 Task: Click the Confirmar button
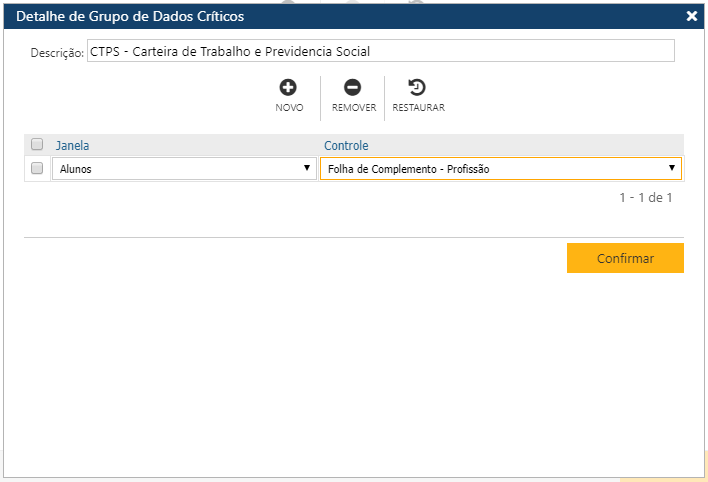click(625, 258)
